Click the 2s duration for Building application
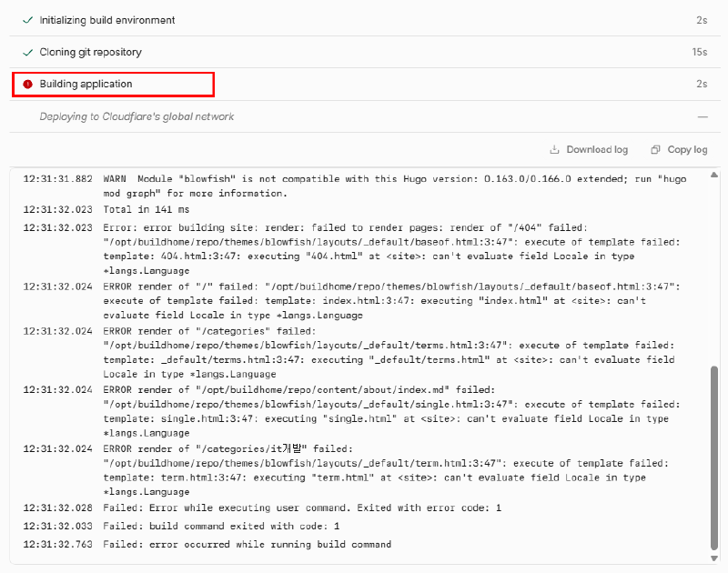Viewport: 728px width, 573px height. (x=702, y=84)
